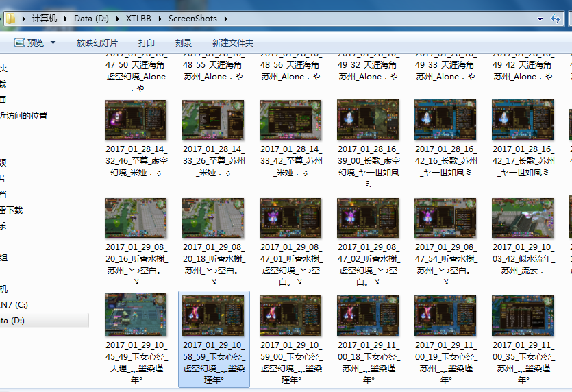Screen dimensions: 572x392
Task: Go to Data (D:) in the breadcrumb
Action: (91, 19)
